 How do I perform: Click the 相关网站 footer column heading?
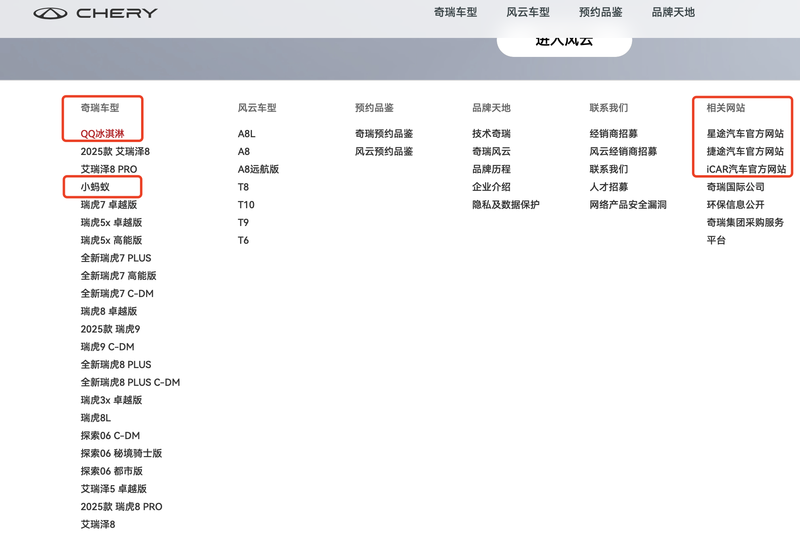(x=726, y=108)
